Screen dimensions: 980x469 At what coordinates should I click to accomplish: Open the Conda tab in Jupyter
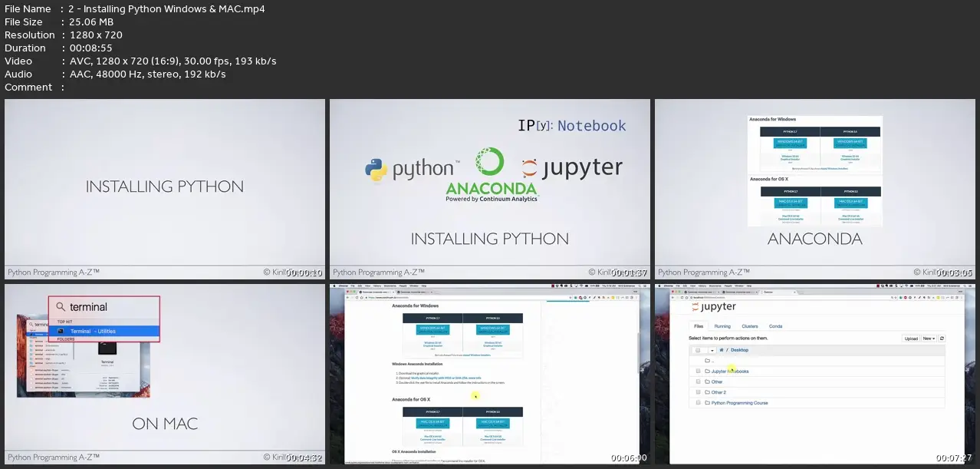(x=775, y=326)
